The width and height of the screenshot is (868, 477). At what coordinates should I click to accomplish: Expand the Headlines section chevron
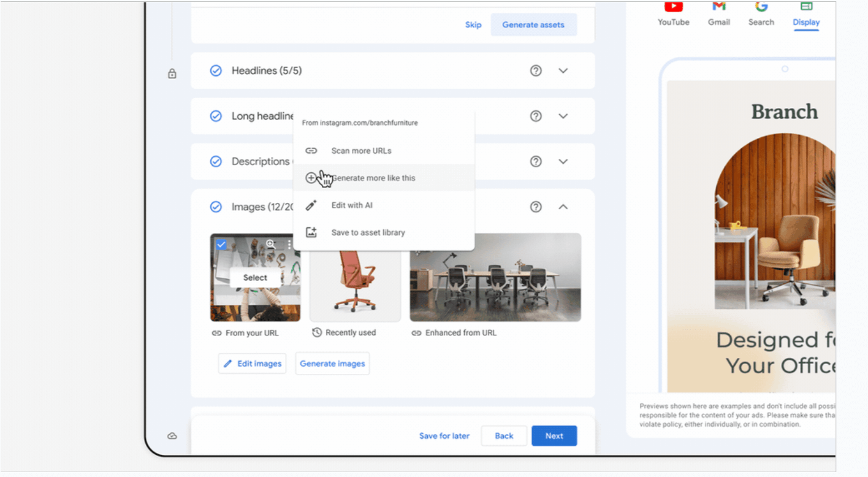coord(563,71)
